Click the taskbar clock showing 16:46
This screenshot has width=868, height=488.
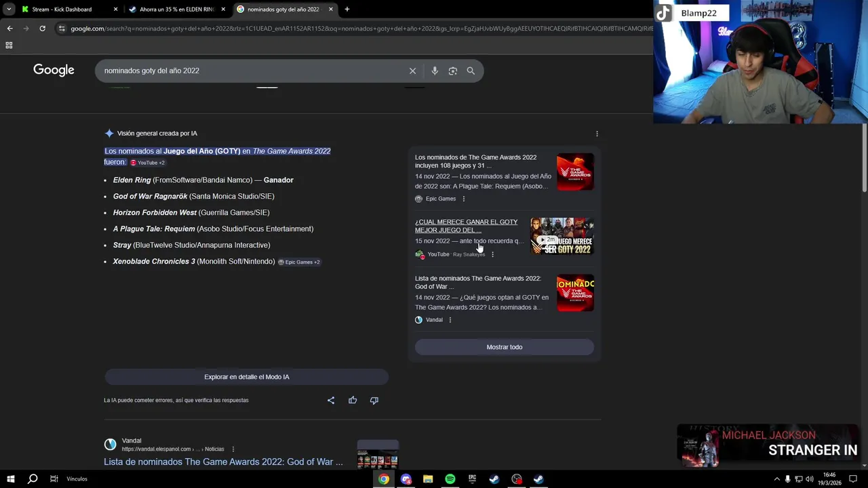pyautogui.click(x=830, y=479)
